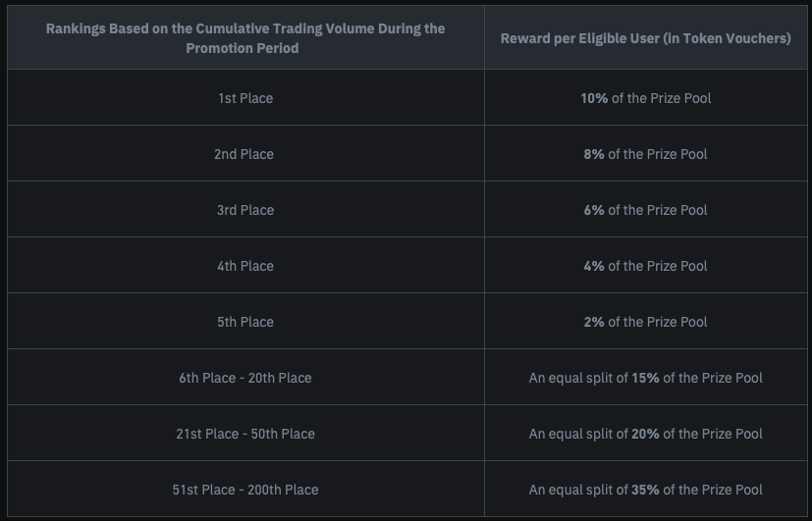Click the 6% of the Prize Pool reward
Viewport: 812px width, 521px height.
click(x=645, y=210)
